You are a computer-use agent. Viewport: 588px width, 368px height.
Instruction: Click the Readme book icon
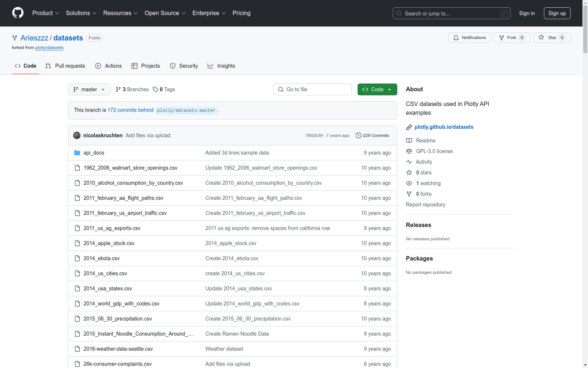409,141
